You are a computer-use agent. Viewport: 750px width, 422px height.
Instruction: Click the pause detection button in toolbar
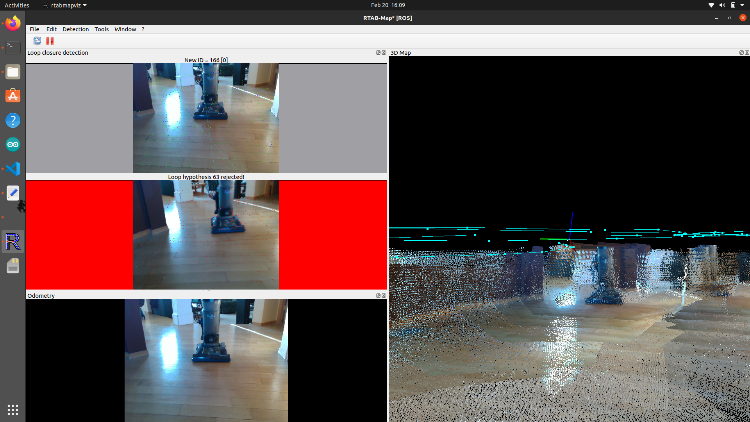pyautogui.click(x=50, y=41)
